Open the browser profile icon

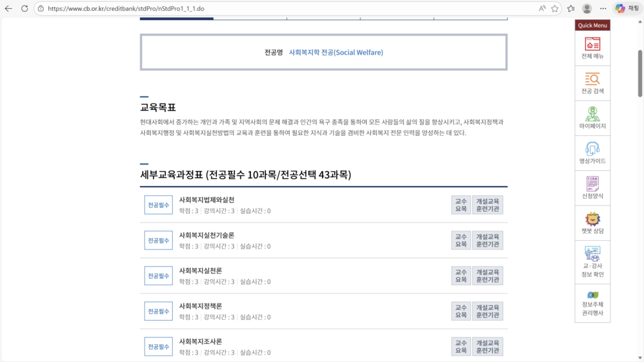[x=586, y=8]
